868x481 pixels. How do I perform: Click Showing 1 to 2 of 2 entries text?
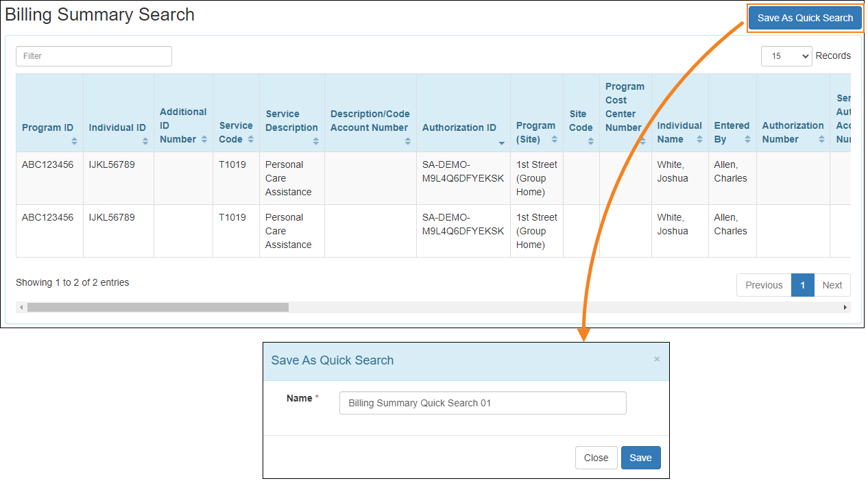coord(73,282)
